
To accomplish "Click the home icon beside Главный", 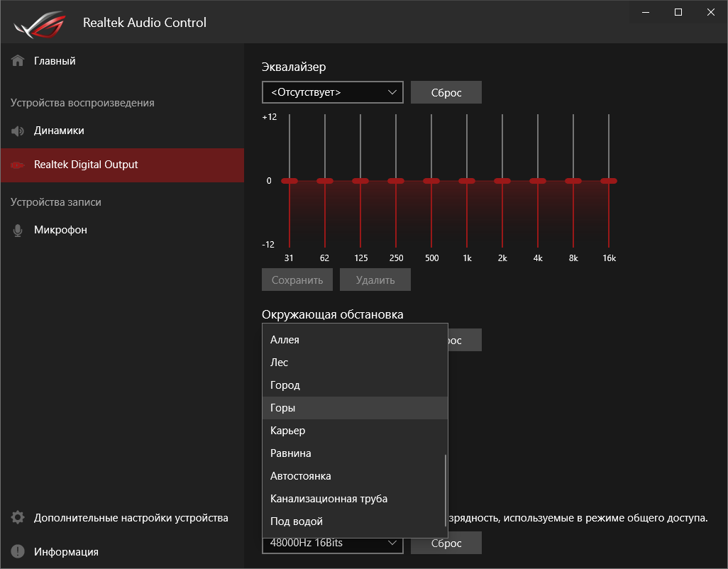I will pos(18,61).
